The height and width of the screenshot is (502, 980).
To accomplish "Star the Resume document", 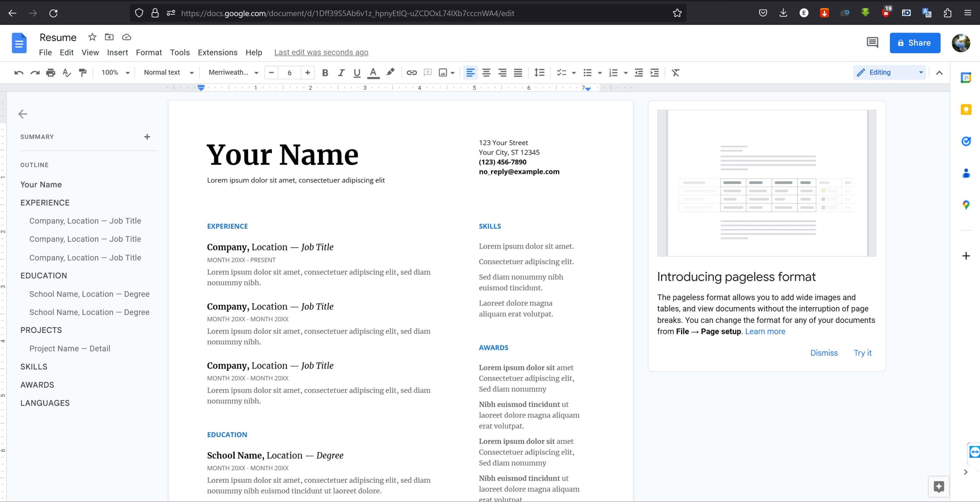I will click(92, 37).
